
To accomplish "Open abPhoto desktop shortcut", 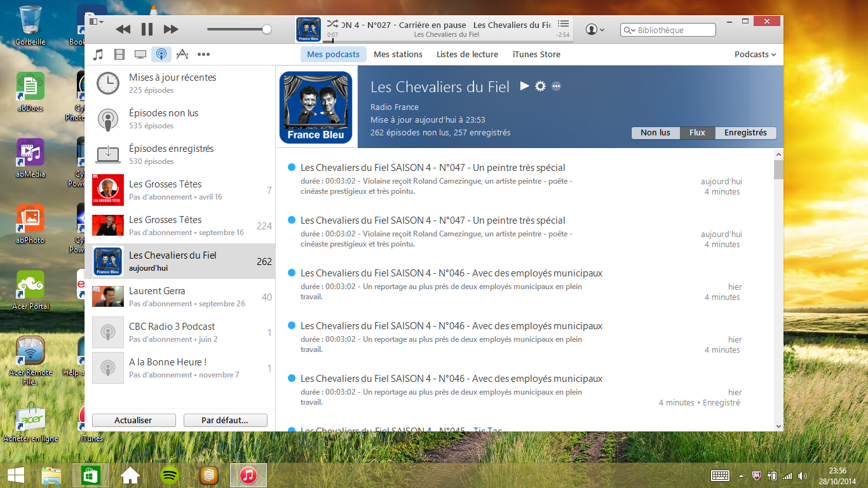I will 31,224.
